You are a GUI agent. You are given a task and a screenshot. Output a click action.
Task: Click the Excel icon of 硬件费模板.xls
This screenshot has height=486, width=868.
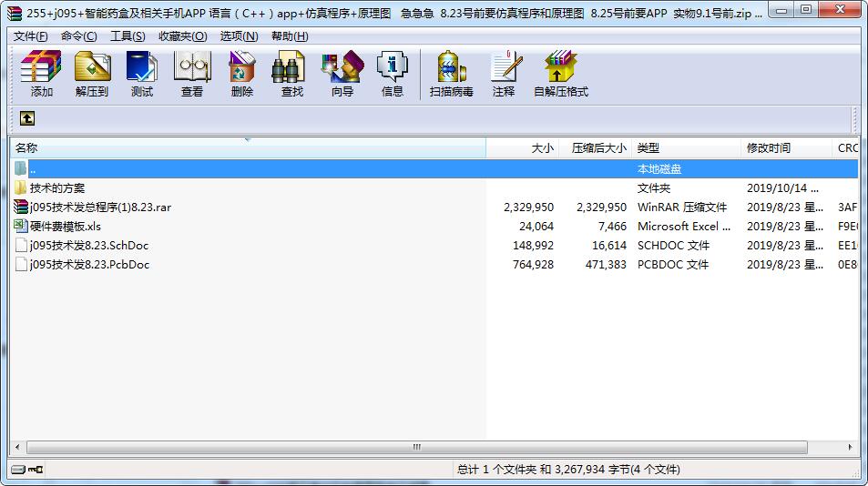pos(20,226)
